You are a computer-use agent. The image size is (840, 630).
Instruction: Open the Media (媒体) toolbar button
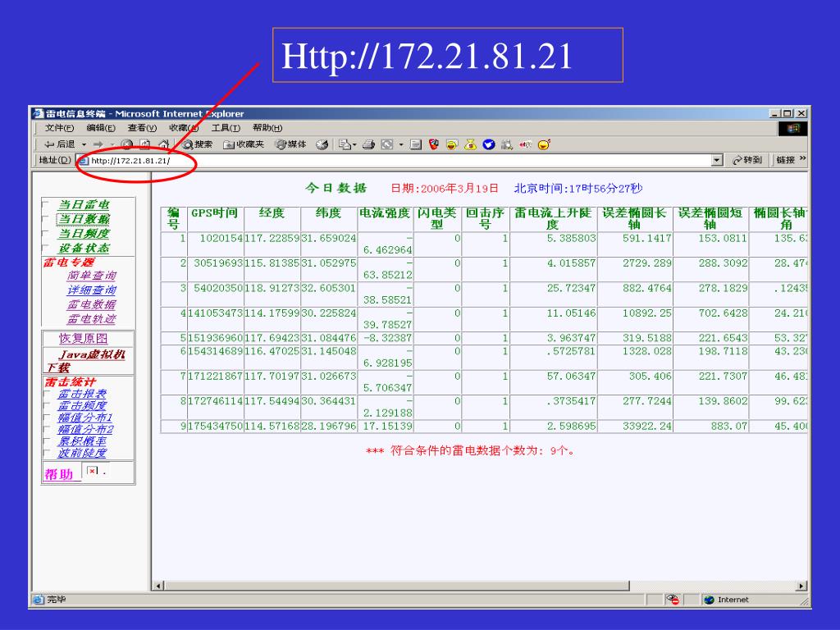pyautogui.click(x=291, y=144)
